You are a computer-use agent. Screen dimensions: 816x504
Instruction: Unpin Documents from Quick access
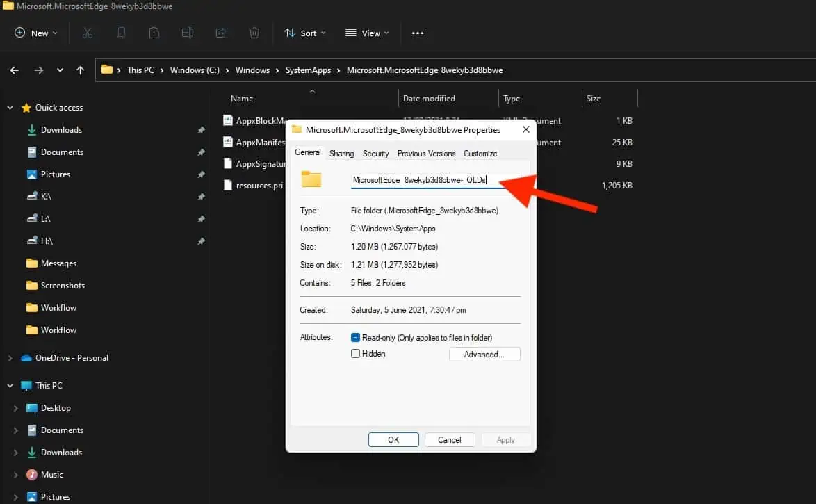click(x=201, y=152)
